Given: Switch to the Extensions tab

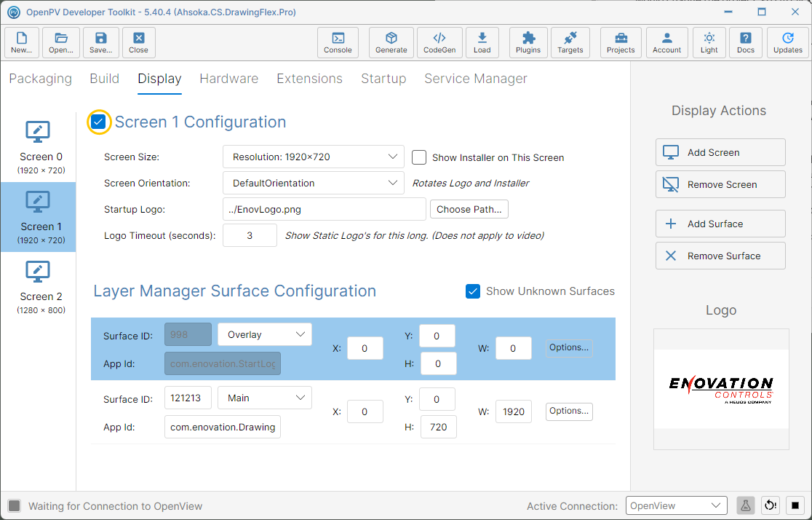Looking at the screenshot, I should tap(310, 78).
